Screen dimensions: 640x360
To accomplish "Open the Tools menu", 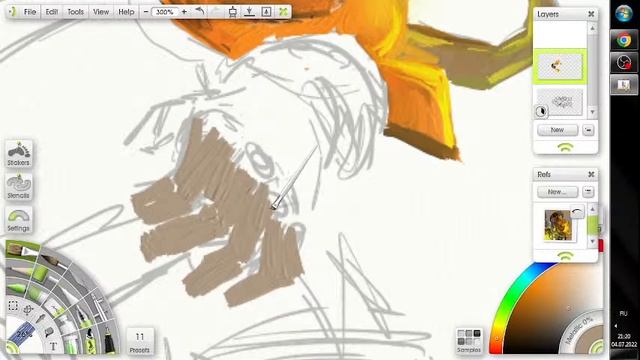I will 76,12.
